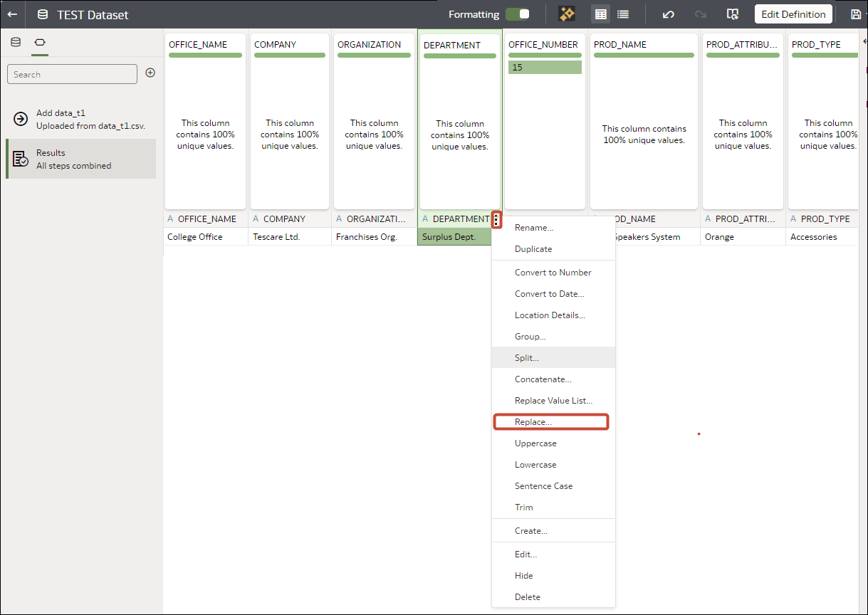Open the Split dialog from the menu
Screen dimensions: 868x615
click(526, 357)
